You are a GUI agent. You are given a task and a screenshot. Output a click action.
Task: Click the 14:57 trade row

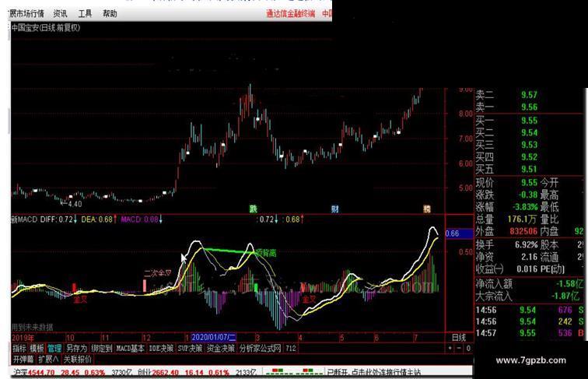point(530,333)
